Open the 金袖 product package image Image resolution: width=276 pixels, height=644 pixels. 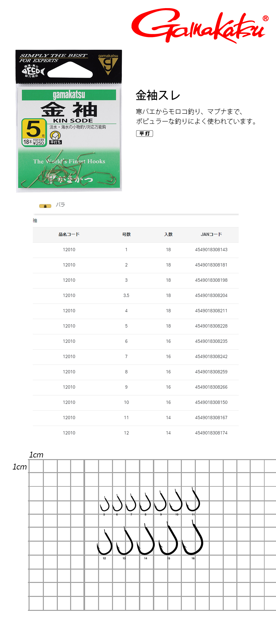[69, 121]
